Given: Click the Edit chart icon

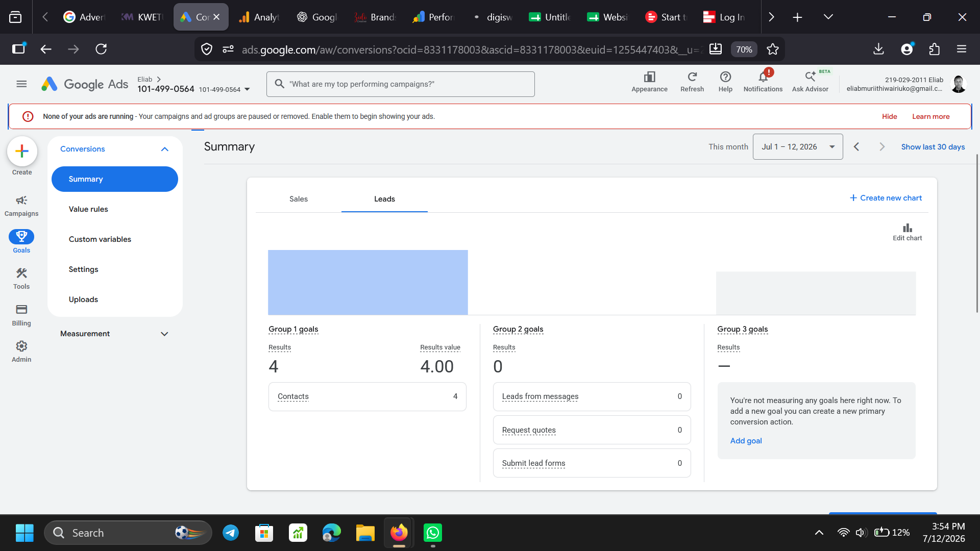Looking at the screenshot, I should pos(907,232).
